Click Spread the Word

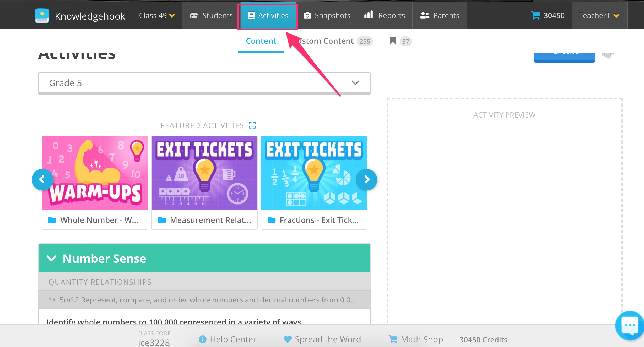click(322, 339)
